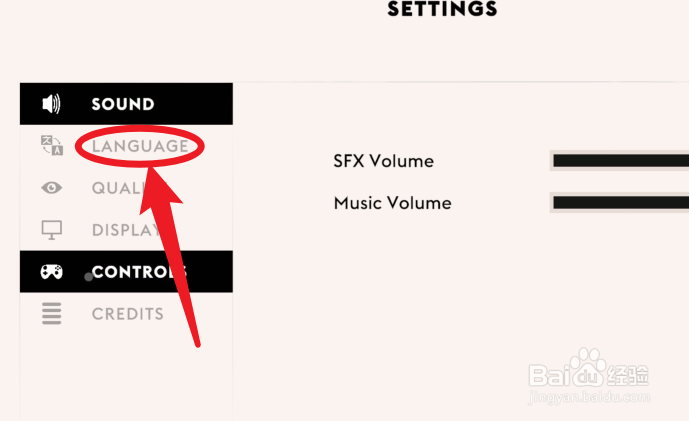Screen dimensions: 689x421
Task: Click the SFX Volume text label
Action: [383, 161]
